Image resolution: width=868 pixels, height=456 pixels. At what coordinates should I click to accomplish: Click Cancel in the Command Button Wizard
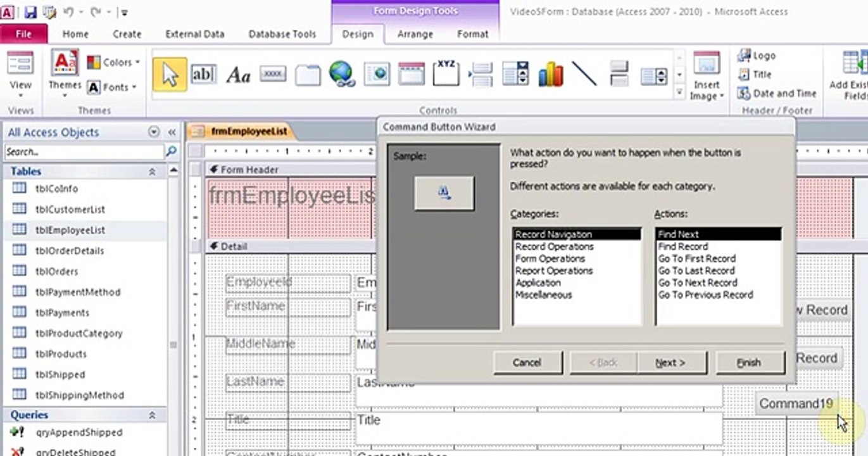(x=527, y=363)
